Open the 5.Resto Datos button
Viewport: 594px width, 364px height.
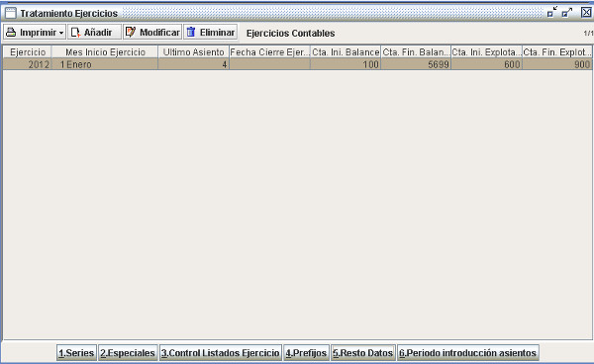(x=363, y=353)
